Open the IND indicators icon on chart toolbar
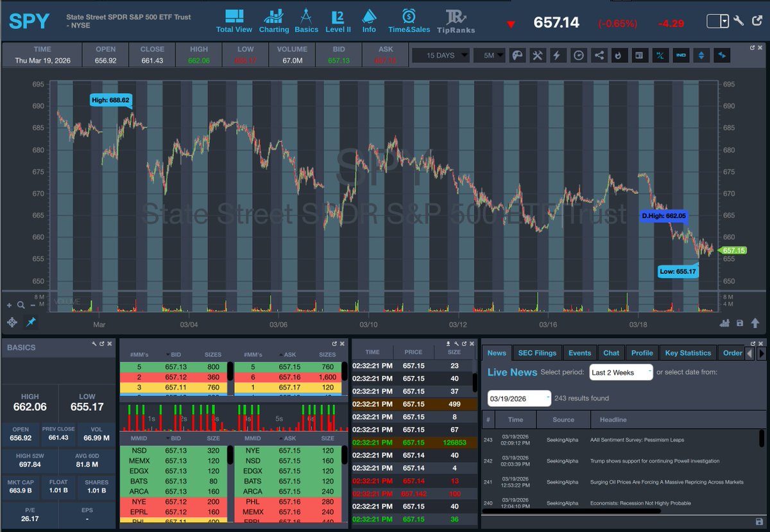The height and width of the screenshot is (532, 770). pyautogui.click(x=681, y=55)
